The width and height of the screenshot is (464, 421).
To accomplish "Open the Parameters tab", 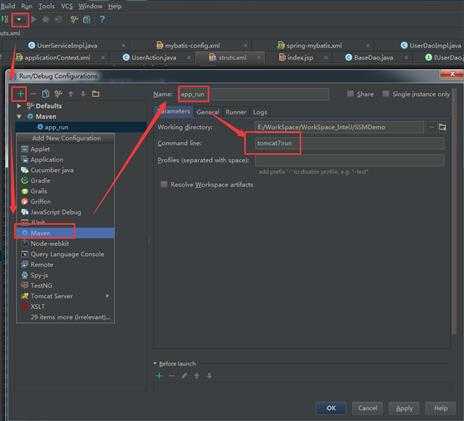I will coord(174,112).
